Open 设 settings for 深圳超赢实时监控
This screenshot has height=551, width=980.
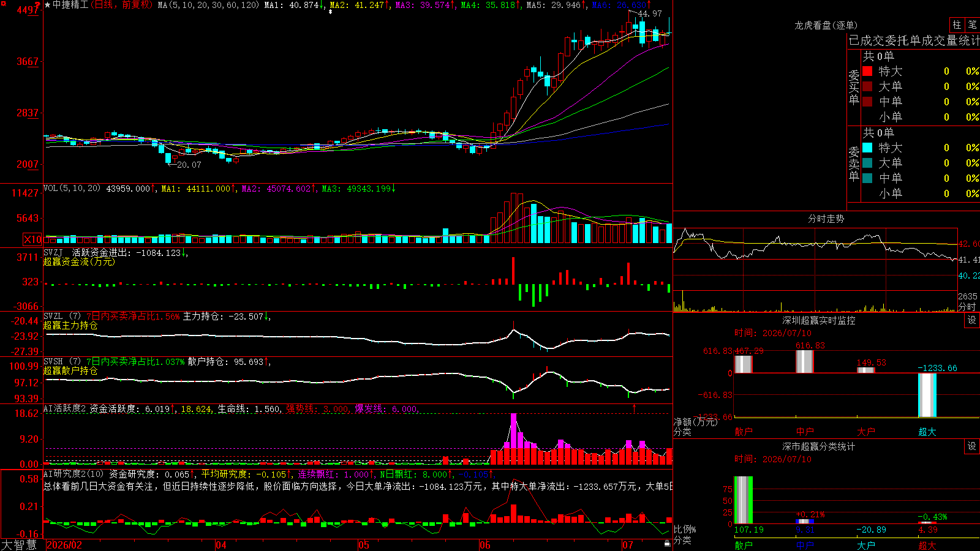pos(972,320)
